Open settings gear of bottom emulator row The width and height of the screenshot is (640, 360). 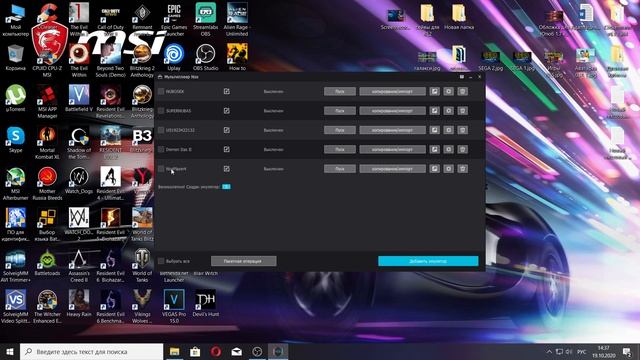449,169
